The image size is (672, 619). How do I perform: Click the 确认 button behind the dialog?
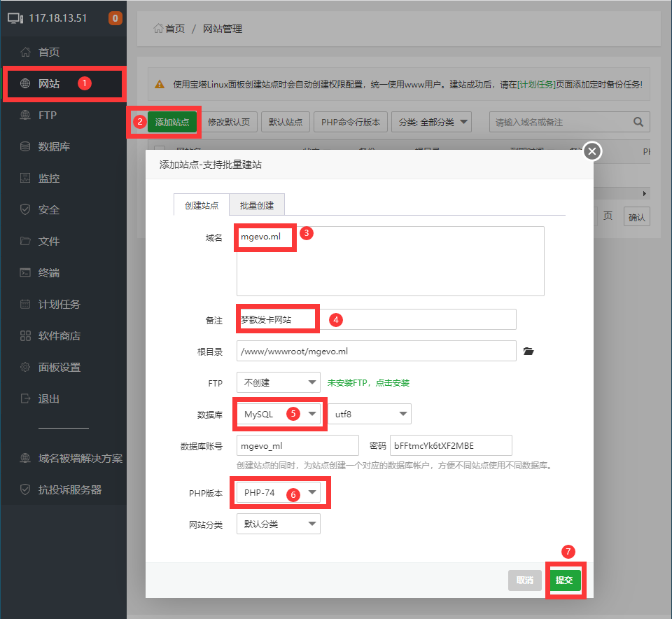pyautogui.click(x=637, y=217)
